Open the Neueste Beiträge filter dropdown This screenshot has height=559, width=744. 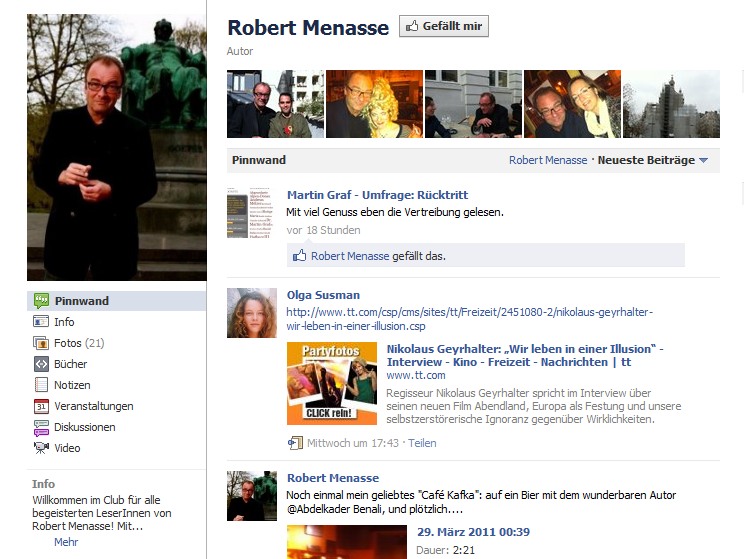point(654,160)
